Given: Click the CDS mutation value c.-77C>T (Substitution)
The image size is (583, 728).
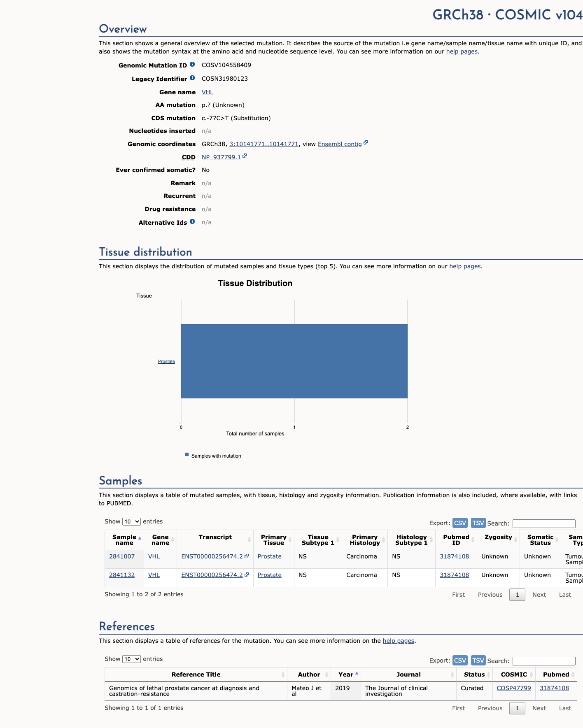Looking at the screenshot, I should pyautogui.click(x=236, y=118).
